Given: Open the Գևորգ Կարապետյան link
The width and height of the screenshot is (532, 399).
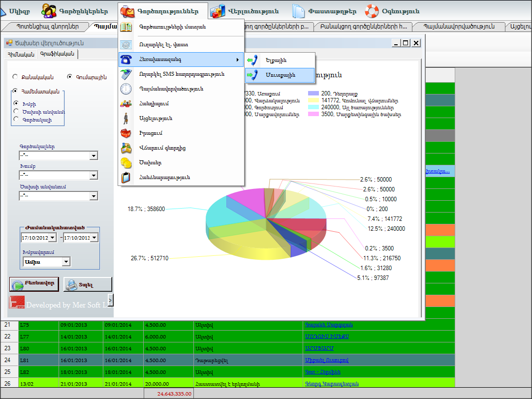Looking at the screenshot, I should pos(332,383).
